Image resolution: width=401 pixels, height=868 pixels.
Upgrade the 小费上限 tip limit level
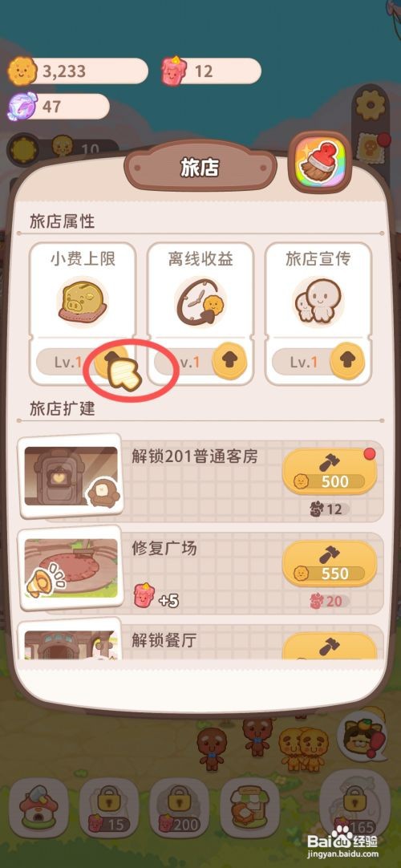[x=111, y=360]
